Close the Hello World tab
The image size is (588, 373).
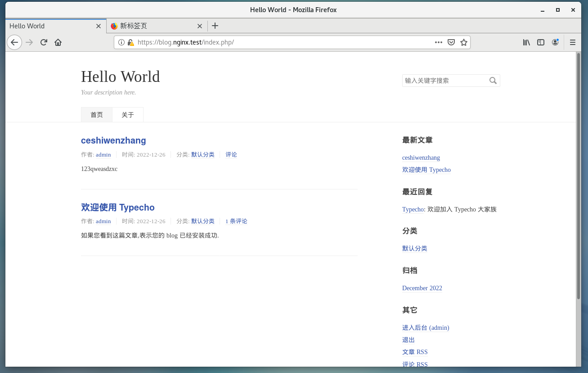pos(99,26)
